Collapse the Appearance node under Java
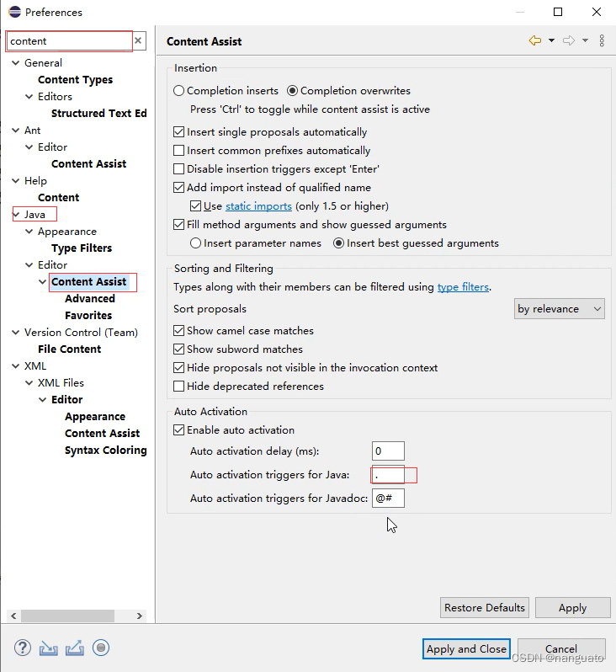Screen dimensions: 616x672 click(x=29, y=232)
